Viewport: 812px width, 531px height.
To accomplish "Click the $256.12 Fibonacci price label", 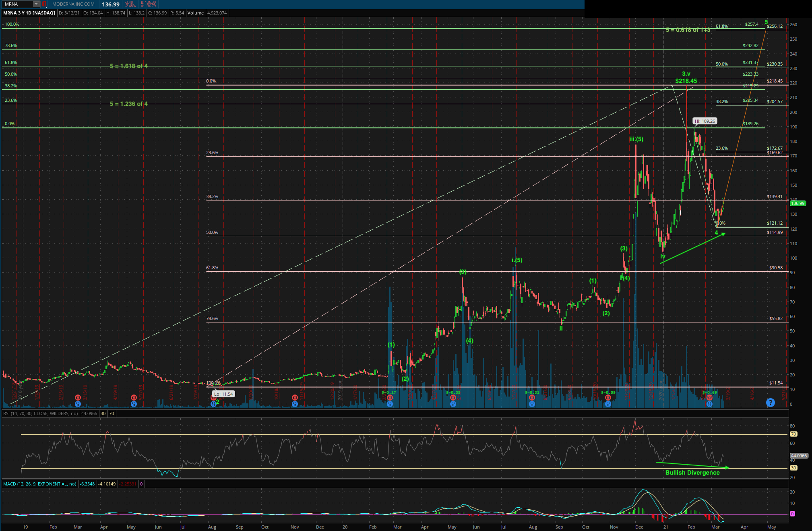I will click(775, 26).
